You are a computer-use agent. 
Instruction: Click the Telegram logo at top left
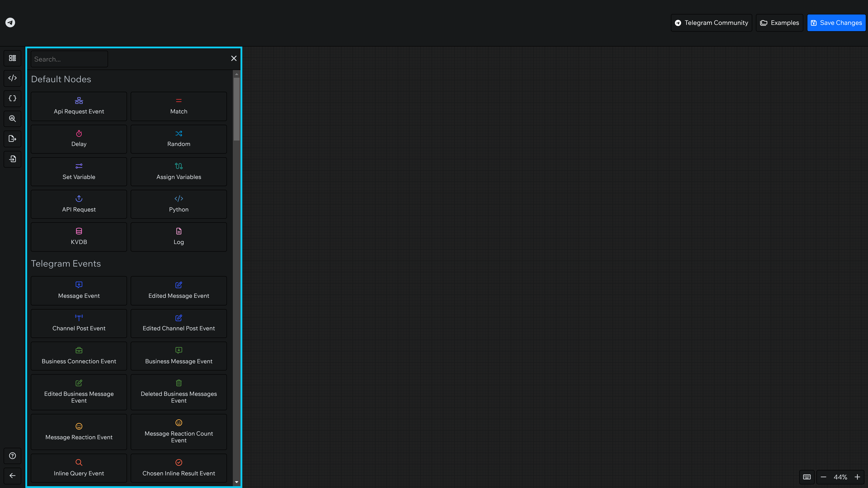10,23
